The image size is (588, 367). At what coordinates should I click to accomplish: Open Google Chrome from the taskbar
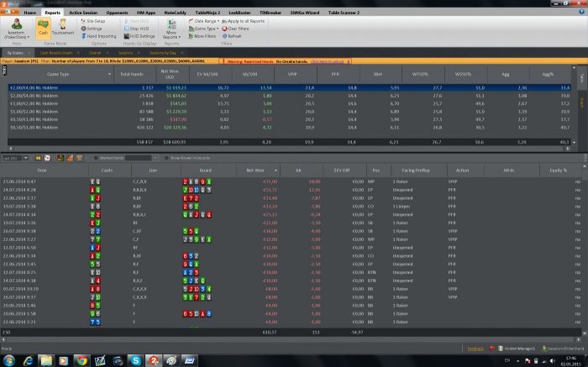(82, 360)
